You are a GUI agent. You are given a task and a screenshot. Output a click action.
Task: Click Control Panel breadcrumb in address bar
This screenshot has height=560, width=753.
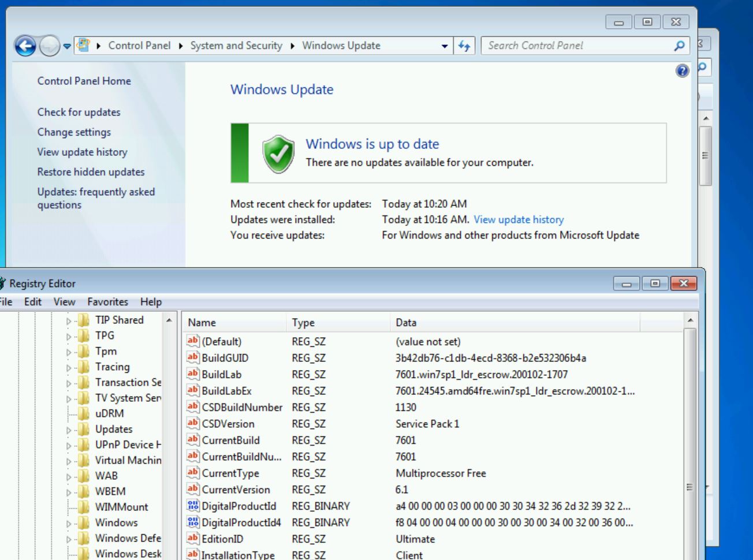point(139,46)
